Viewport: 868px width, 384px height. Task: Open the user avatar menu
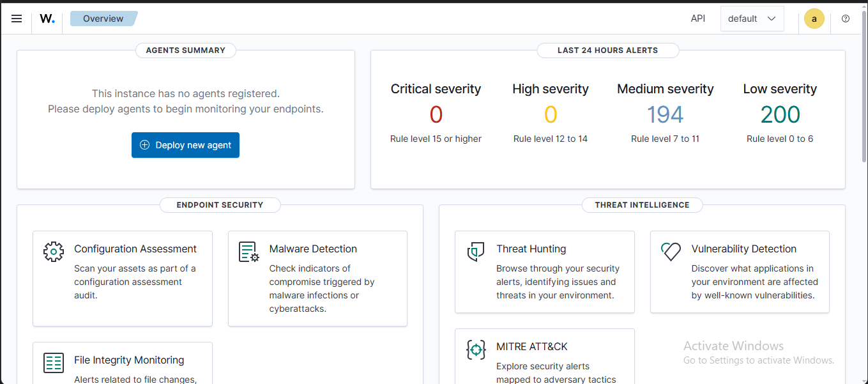click(x=814, y=19)
